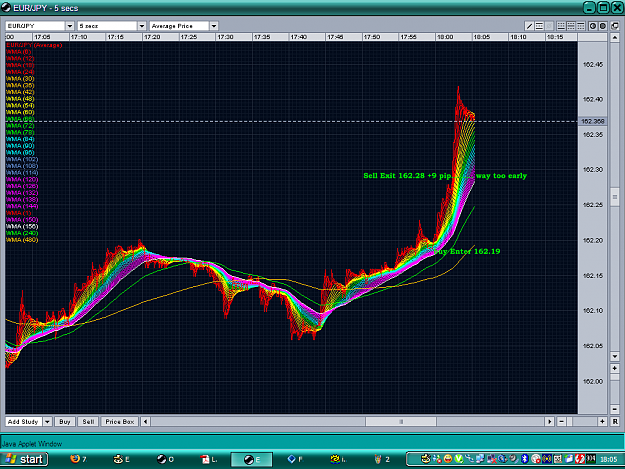The height and width of the screenshot is (469, 625).
Task: Click the Add Study field
Action: (24, 421)
